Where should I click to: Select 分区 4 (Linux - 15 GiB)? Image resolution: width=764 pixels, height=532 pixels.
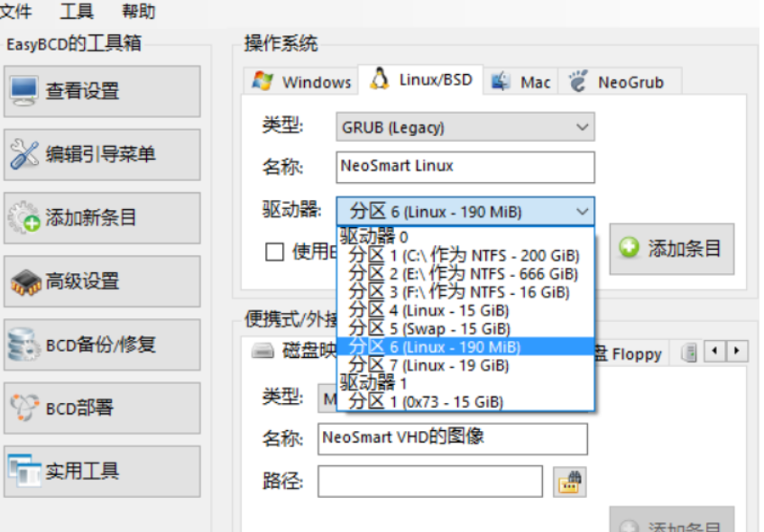(x=465, y=310)
